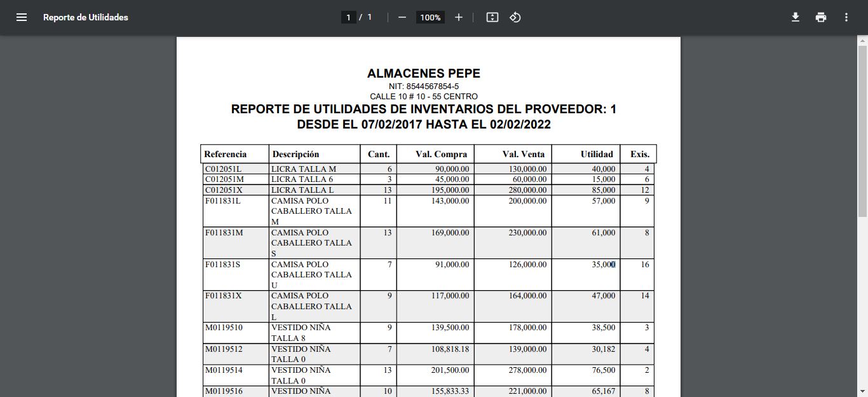Zoom in on the document

(x=459, y=17)
